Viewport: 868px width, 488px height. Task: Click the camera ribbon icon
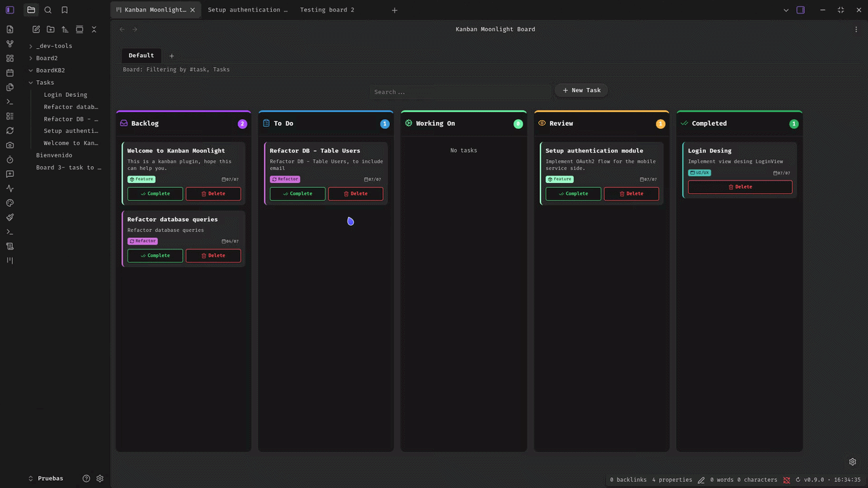[9, 145]
